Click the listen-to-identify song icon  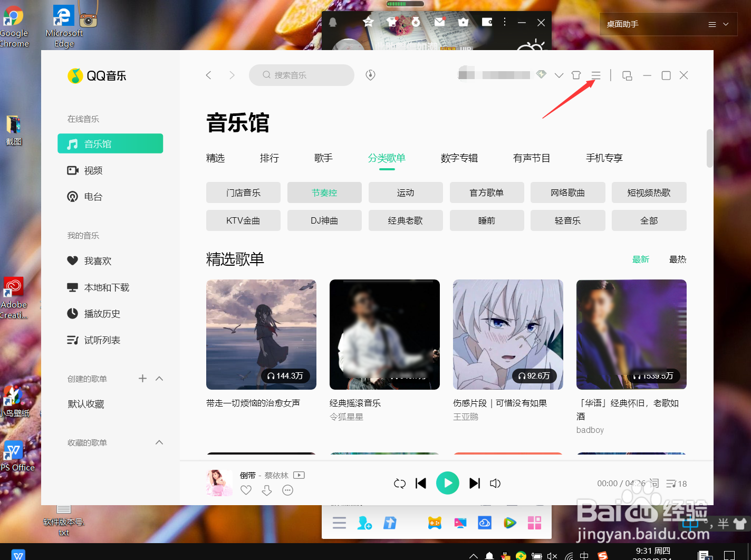[371, 75]
